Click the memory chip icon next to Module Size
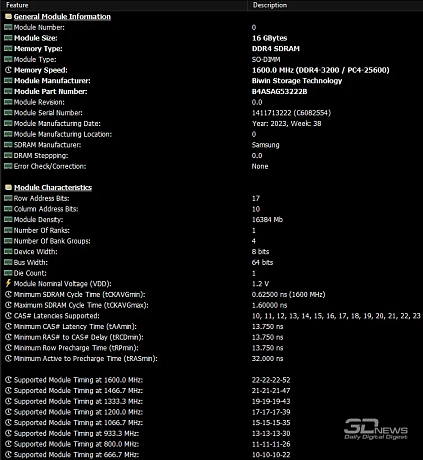423x460 pixels. [8, 38]
